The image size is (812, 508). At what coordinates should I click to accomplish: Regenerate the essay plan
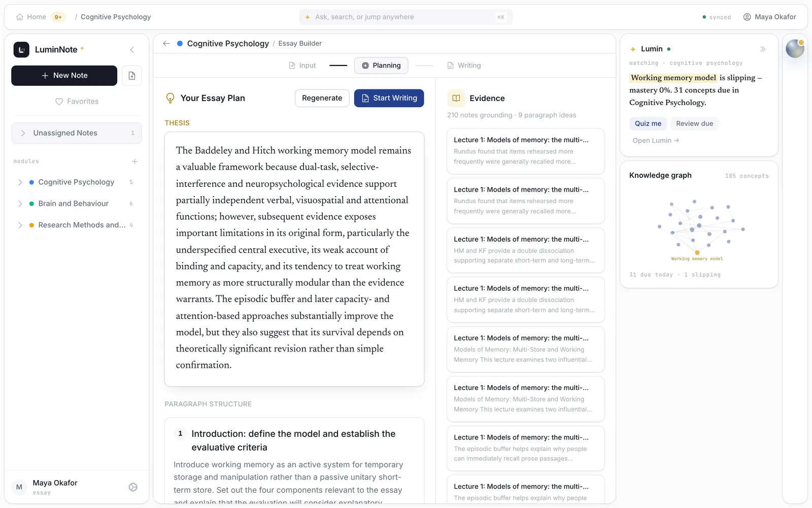[x=322, y=98]
